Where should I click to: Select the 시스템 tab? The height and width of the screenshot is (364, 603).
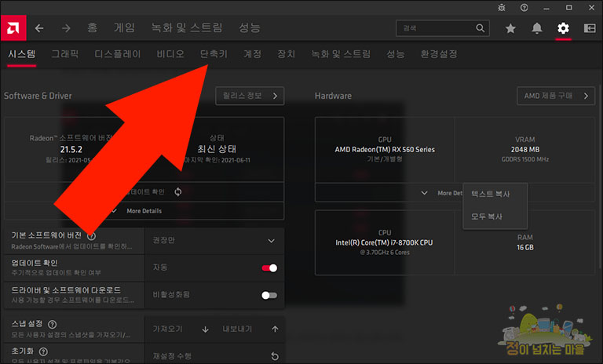[x=21, y=54]
